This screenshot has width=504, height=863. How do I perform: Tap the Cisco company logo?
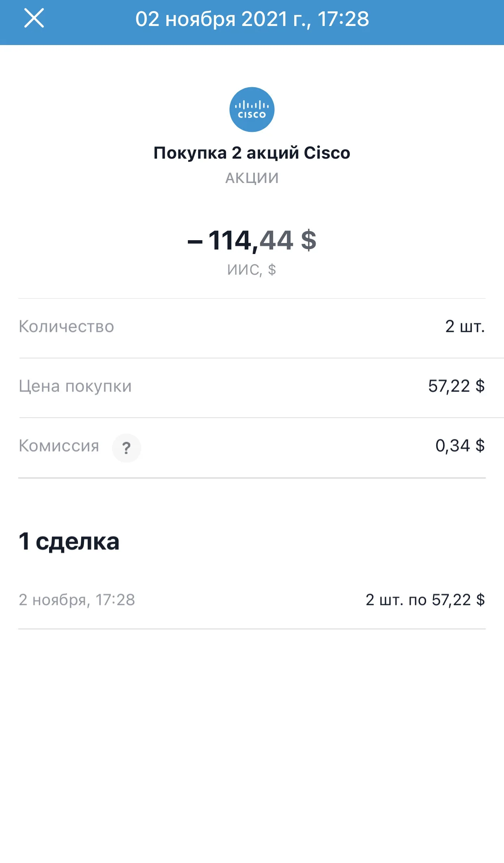[252, 110]
